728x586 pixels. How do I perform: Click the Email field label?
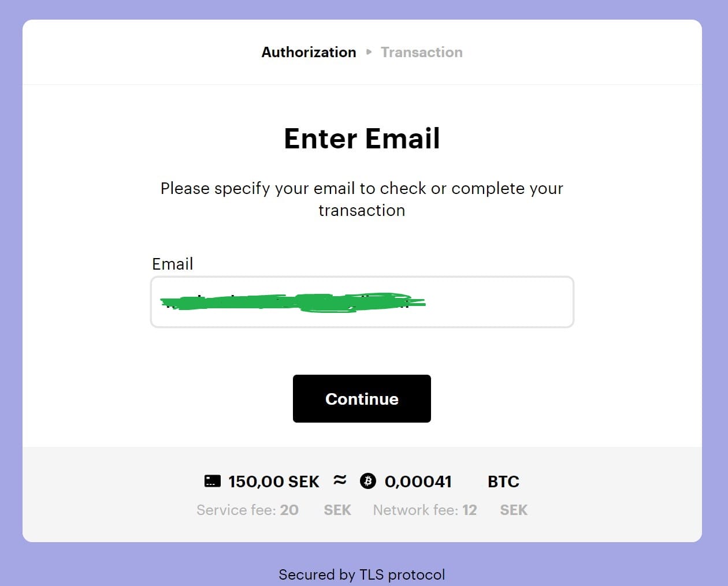(172, 264)
